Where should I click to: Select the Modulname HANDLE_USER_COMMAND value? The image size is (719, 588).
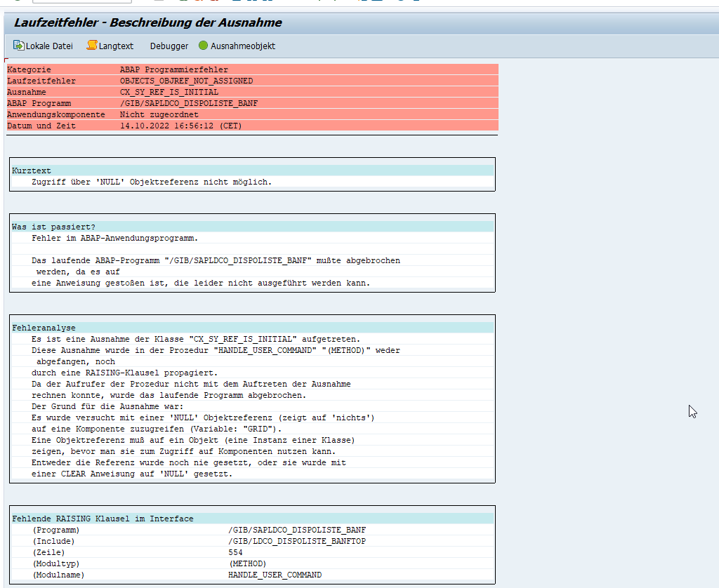(x=275, y=575)
